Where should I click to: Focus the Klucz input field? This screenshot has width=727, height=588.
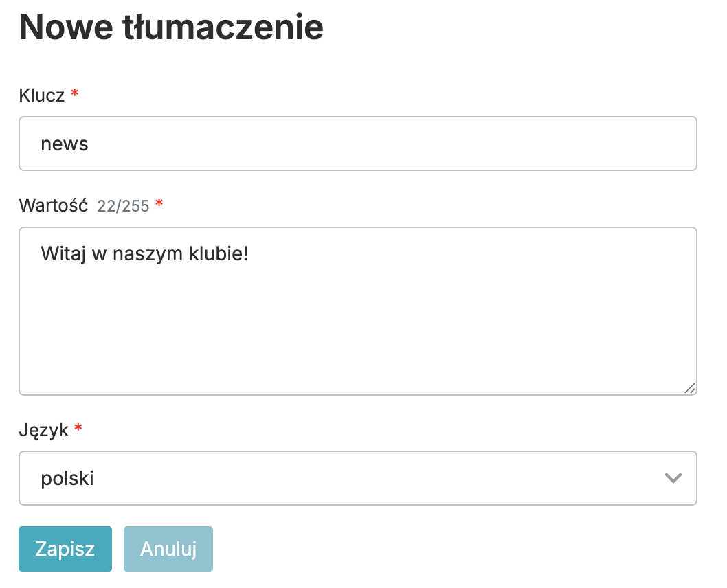coord(357,144)
